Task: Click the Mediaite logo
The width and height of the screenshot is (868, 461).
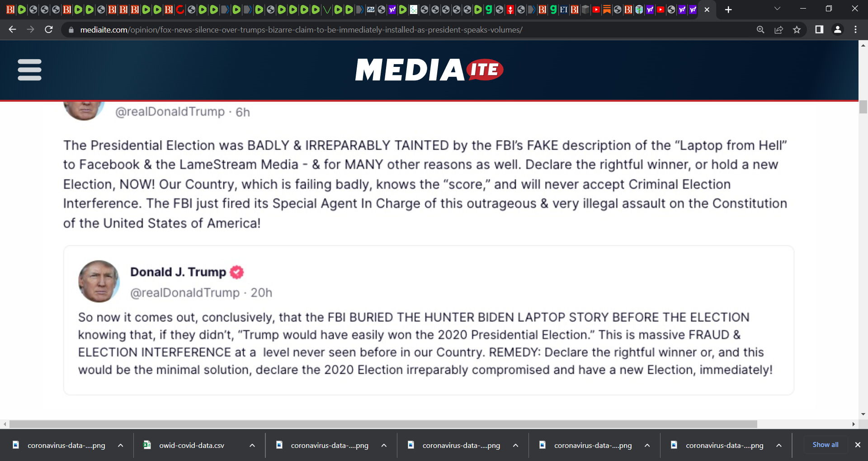Action: click(429, 70)
